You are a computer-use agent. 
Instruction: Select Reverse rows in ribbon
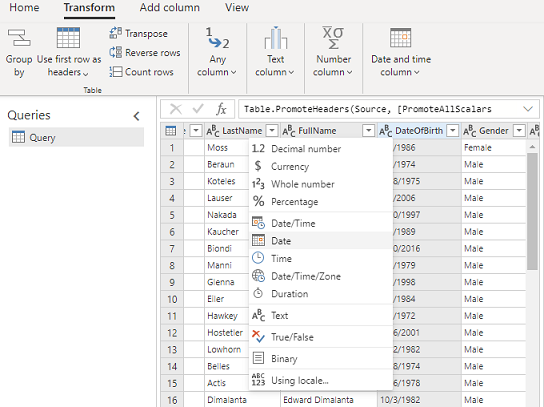145,52
